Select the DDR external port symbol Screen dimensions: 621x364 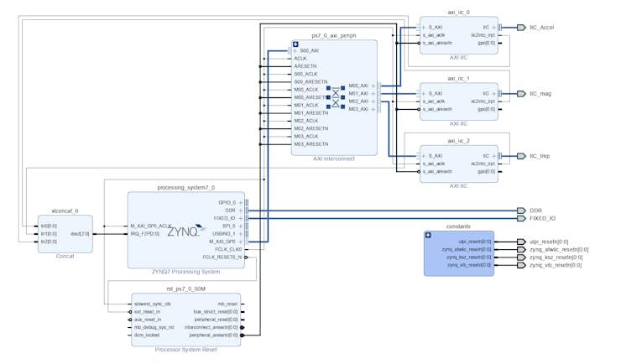pos(522,211)
